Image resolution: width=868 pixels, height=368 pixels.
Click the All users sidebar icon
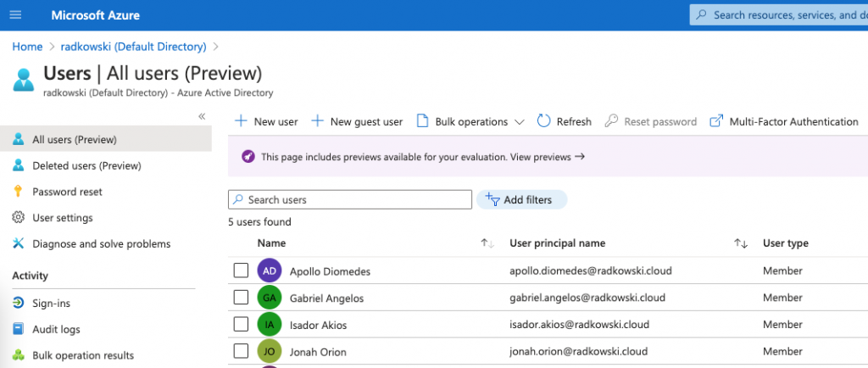coord(19,139)
